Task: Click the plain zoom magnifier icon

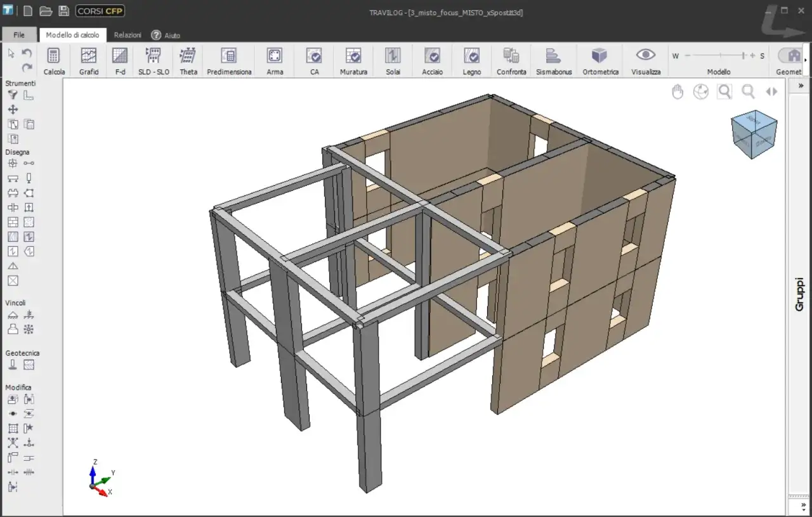Action: click(x=749, y=92)
